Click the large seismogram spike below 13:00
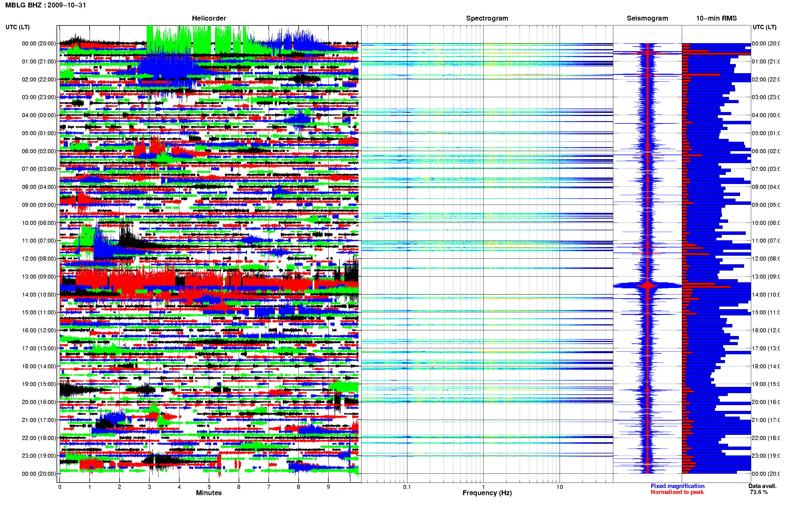812x508 pixels. coord(648,286)
